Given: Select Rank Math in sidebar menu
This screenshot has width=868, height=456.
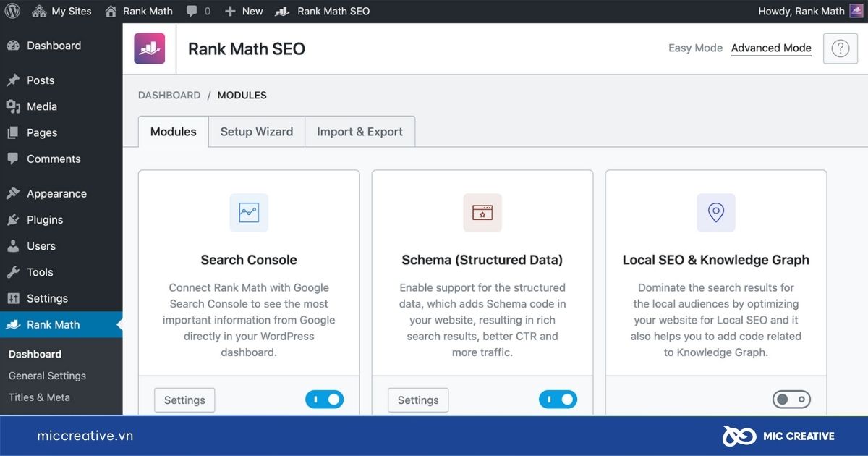Looking at the screenshot, I should [x=61, y=324].
